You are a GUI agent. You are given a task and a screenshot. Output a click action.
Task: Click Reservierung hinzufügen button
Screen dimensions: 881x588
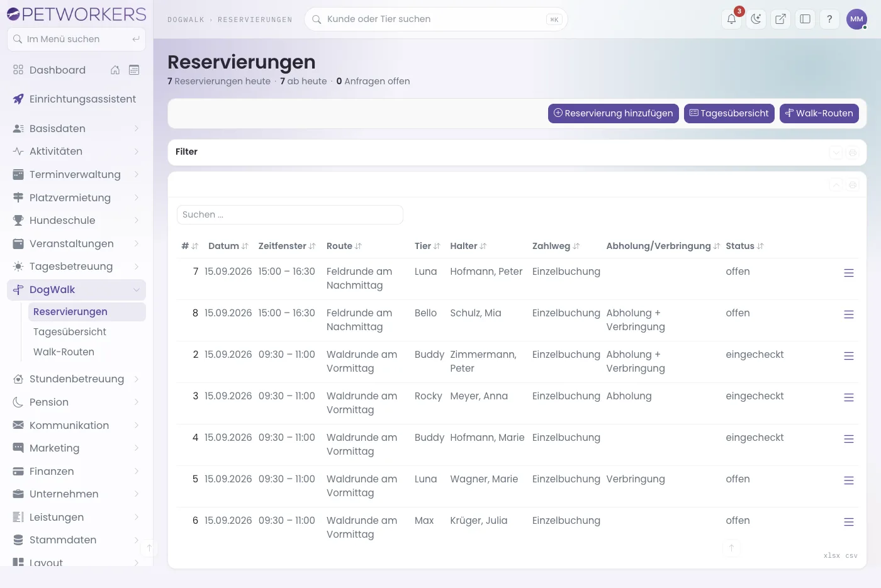[614, 113]
